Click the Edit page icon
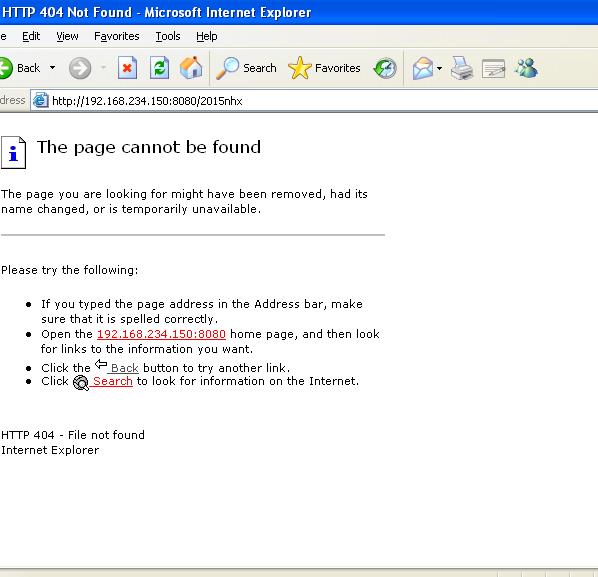Screen dimensions: 598x577 click(x=493, y=69)
